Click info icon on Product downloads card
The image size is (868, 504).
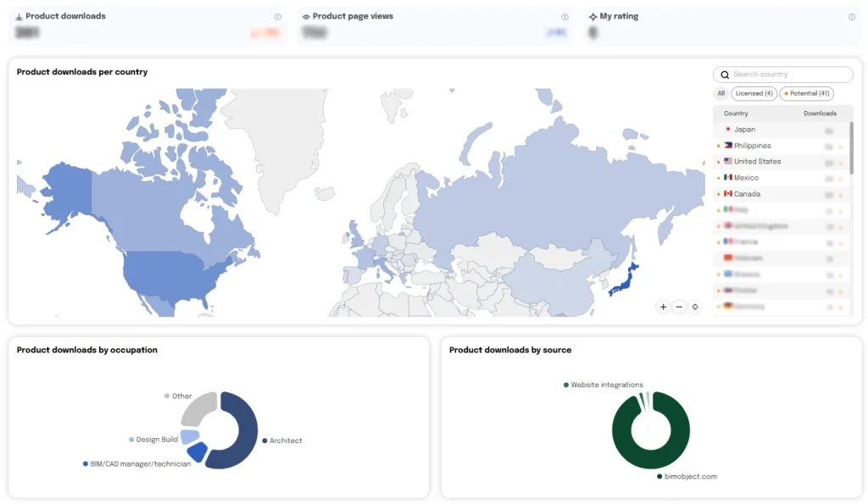point(277,17)
